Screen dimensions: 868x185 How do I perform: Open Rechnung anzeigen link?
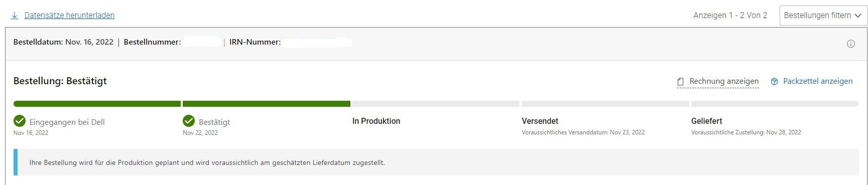pyautogui.click(x=724, y=81)
